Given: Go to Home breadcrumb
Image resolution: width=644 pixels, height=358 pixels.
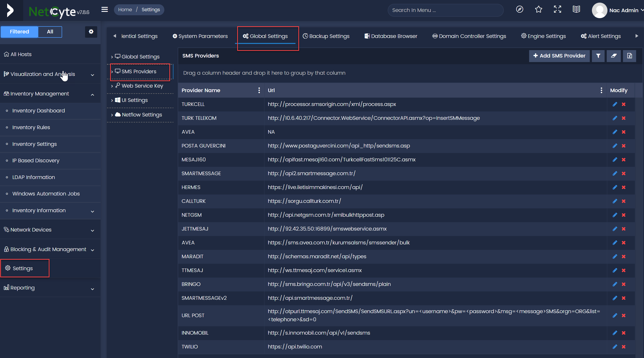Looking at the screenshot, I should pyautogui.click(x=125, y=10).
